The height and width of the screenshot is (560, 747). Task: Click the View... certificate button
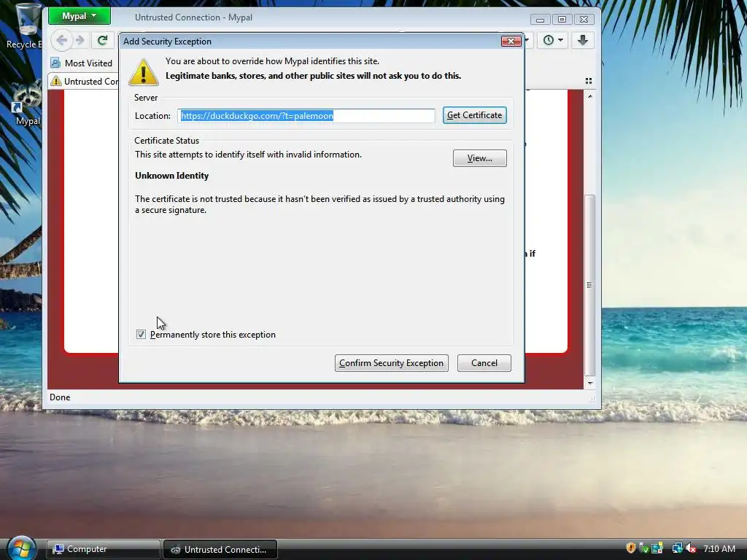480,158
